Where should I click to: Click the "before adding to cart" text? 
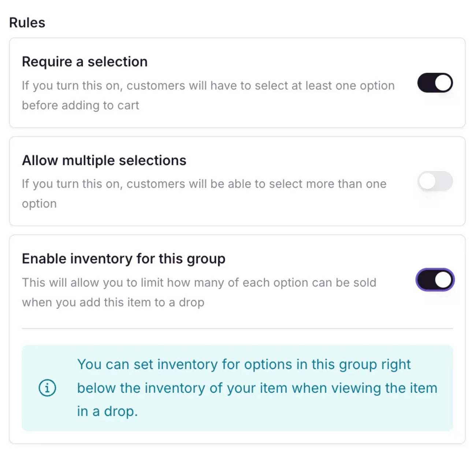click(x=81, y=106)
